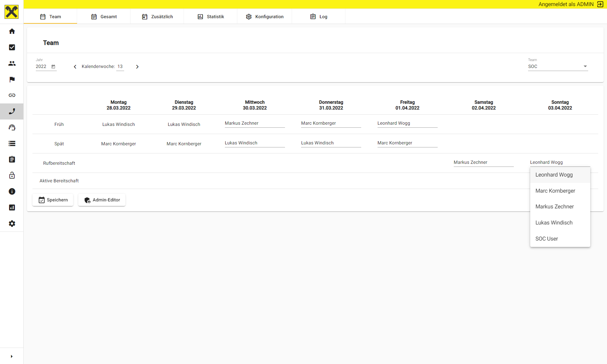607x364 pixels.
Task: Open the Team SOC dropdown
Action: tap(558, 66)
